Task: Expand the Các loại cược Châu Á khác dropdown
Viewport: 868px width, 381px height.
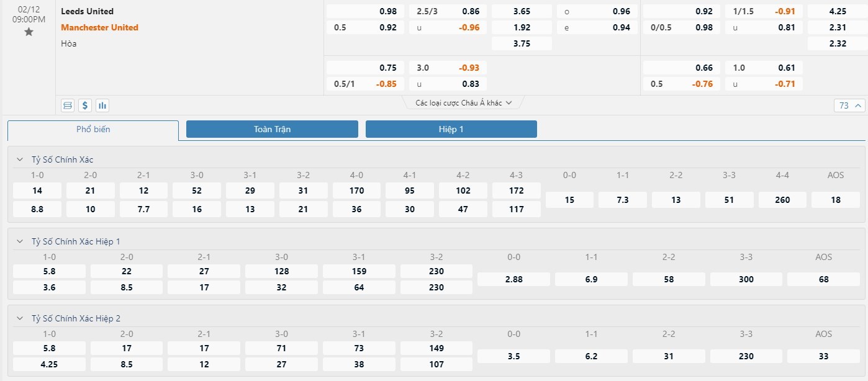Action: 464,103
